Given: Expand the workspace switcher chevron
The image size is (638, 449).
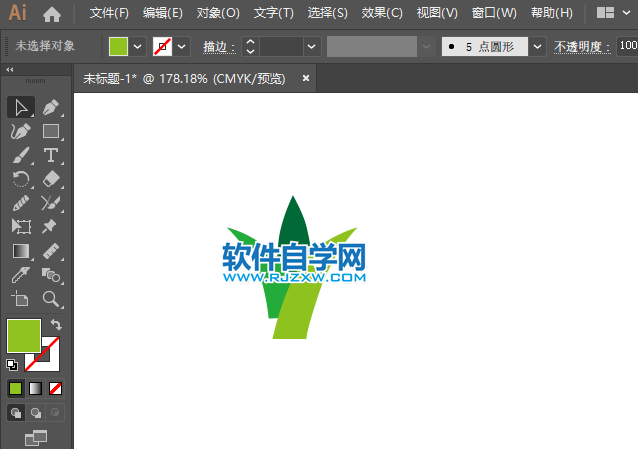Looking at the screenshot, I should click(x=627, y=13).
